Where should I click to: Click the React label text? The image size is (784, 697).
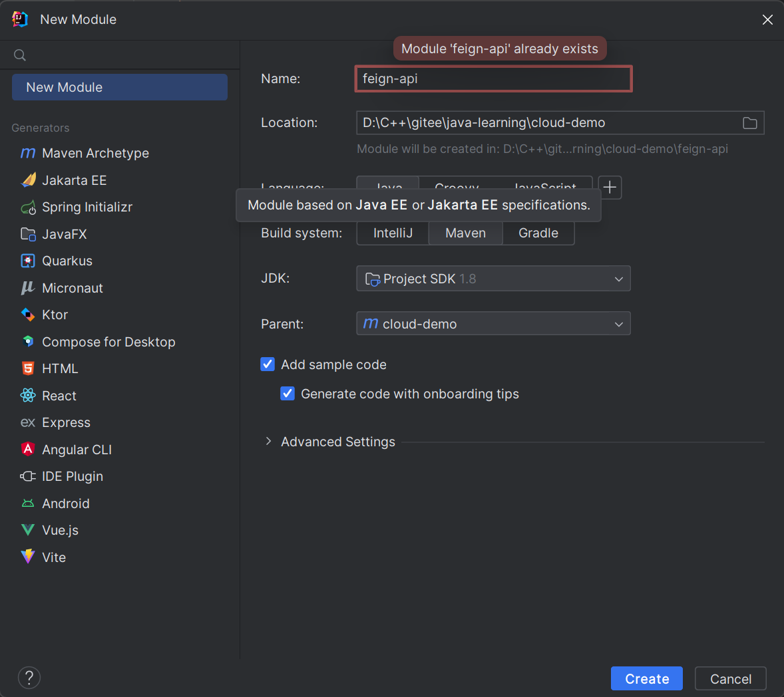pyautogui.click(x=59, y=396)
